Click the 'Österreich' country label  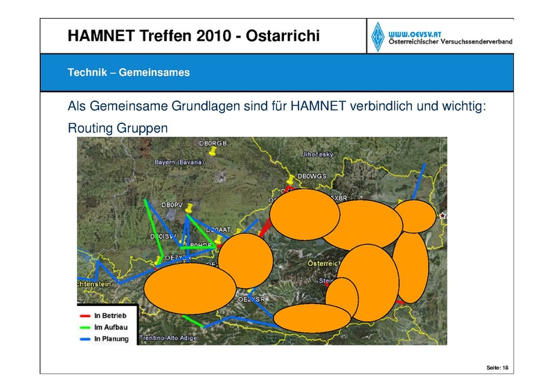click(323, 263)
